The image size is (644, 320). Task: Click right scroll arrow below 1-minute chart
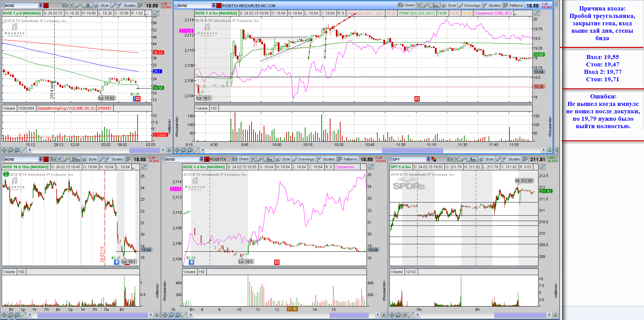(543, 150)
